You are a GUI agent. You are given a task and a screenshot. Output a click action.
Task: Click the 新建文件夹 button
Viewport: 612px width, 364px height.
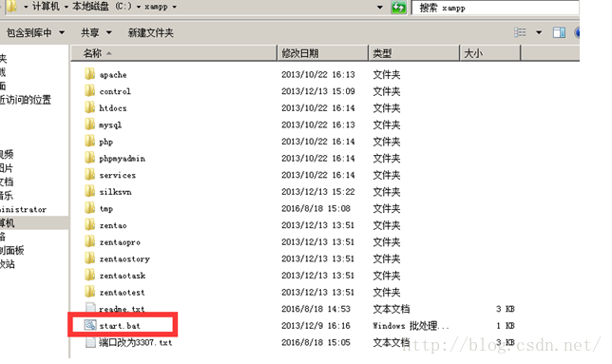[151, 32]
